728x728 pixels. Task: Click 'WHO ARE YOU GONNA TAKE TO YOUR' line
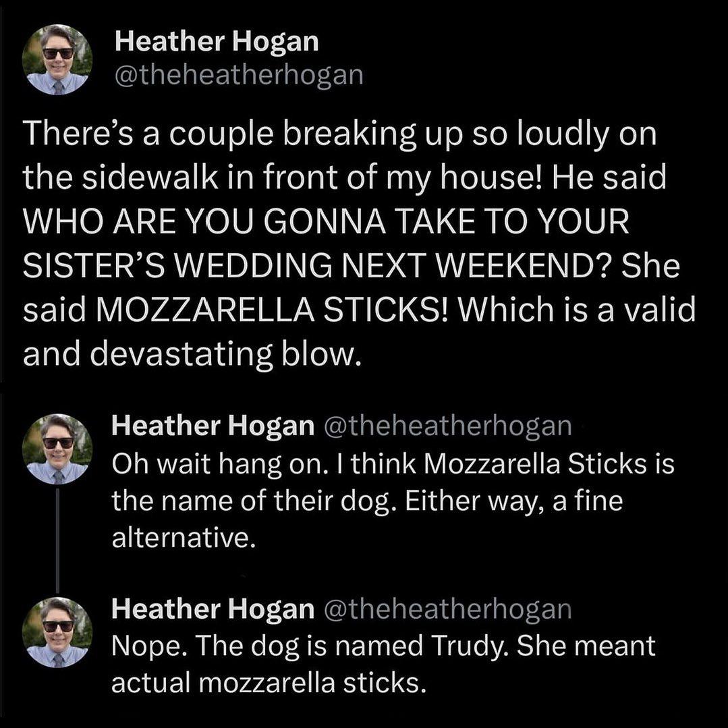pyautogui.click(x=325, y=223)
